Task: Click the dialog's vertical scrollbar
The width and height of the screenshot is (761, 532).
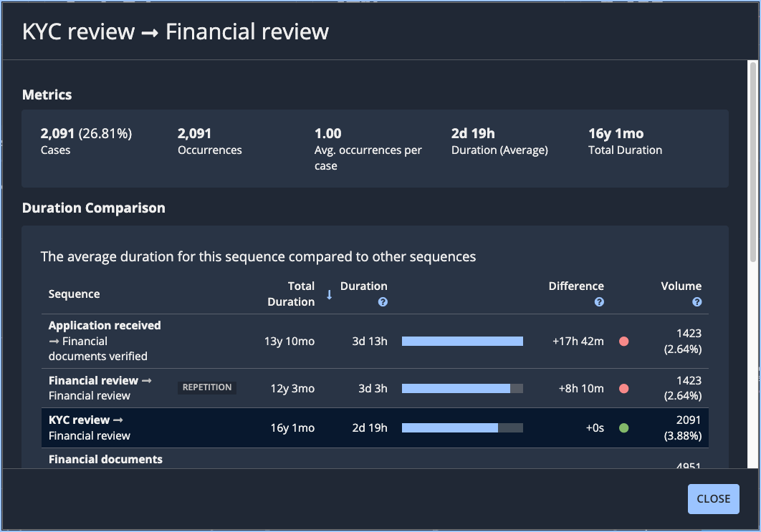Action: [753, 162]
